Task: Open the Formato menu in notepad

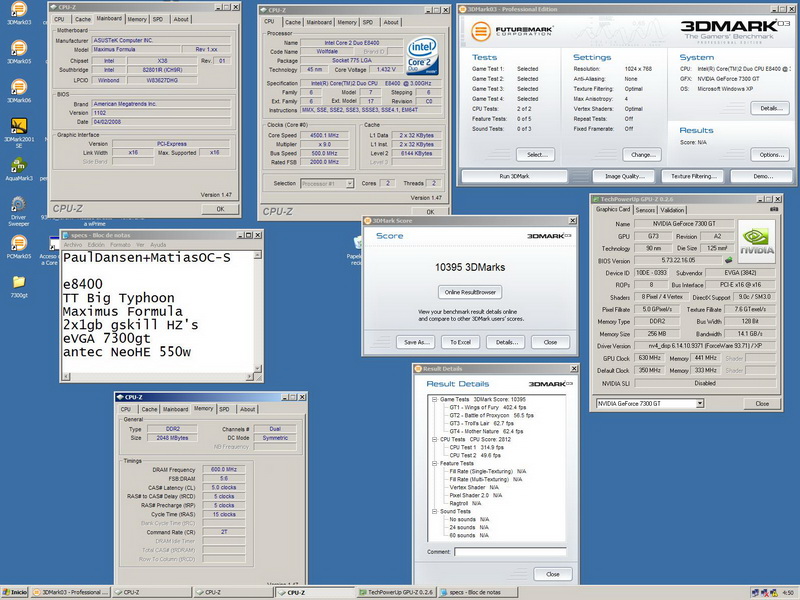Action: 120,245
